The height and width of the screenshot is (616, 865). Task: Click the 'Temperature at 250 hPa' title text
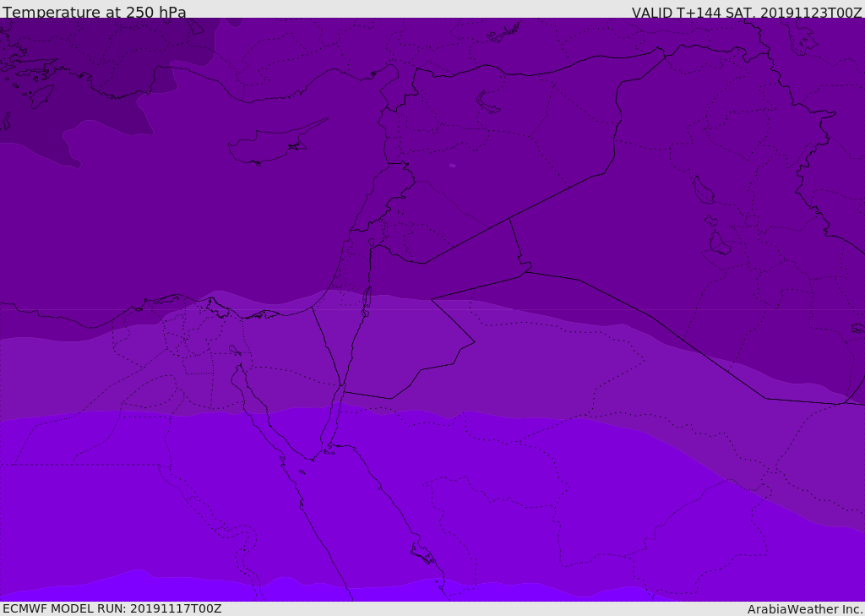click(x=95, y=12)
